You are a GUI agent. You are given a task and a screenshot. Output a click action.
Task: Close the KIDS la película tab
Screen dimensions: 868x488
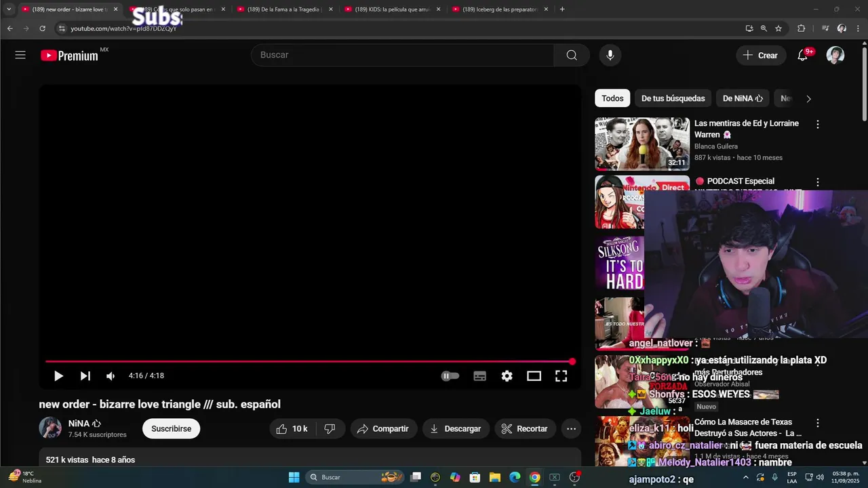tap(438, 9)
